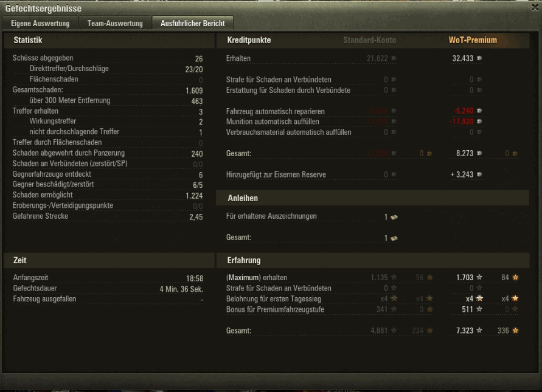Click Erstattung für Schaden durch Verbündete label

coord(288,91)
